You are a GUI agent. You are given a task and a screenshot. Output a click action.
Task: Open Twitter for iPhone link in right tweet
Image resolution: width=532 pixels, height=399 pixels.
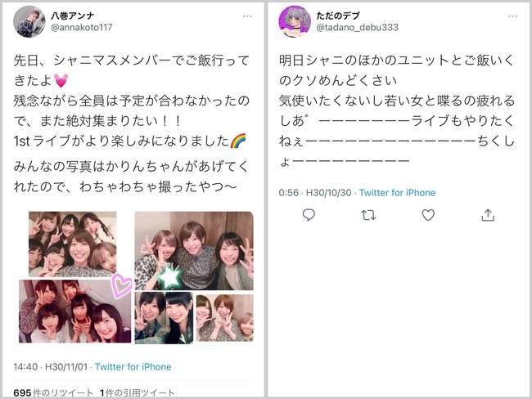[397, 193]
